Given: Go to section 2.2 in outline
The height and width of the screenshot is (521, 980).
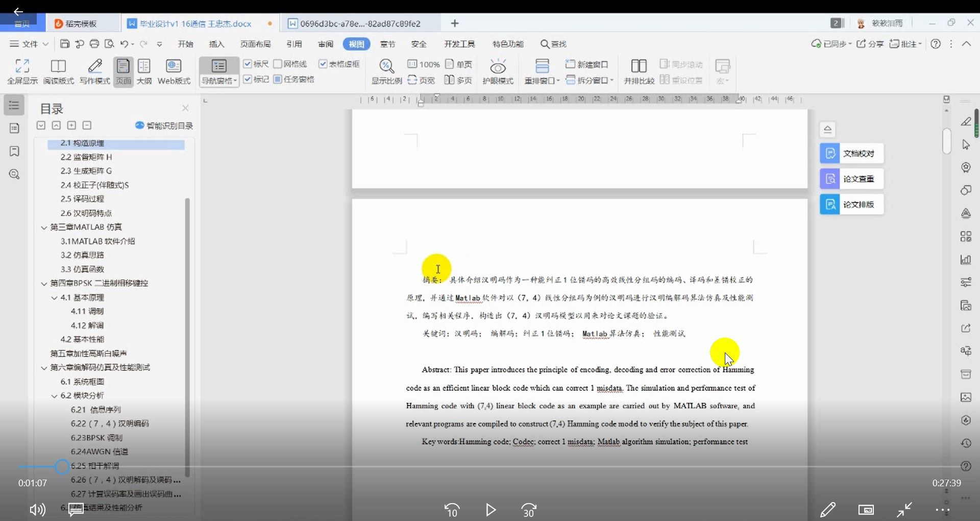Looking at the screenshot, I should [x=86, y=157].
